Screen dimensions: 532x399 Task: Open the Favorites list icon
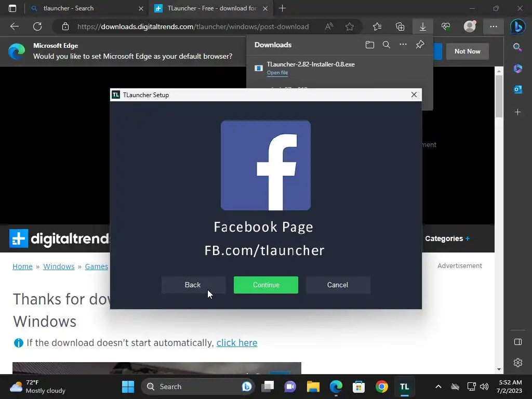(377, 26)
